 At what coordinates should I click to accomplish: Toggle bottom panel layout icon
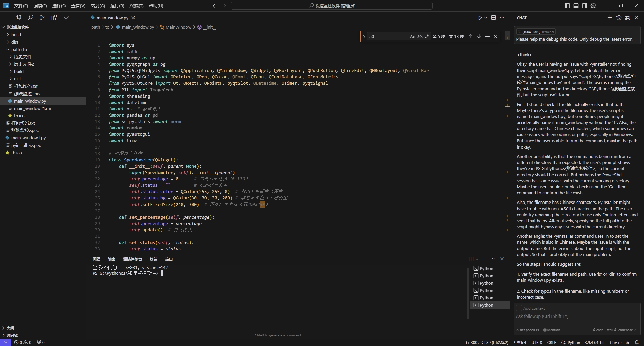(x=576, y=6)
